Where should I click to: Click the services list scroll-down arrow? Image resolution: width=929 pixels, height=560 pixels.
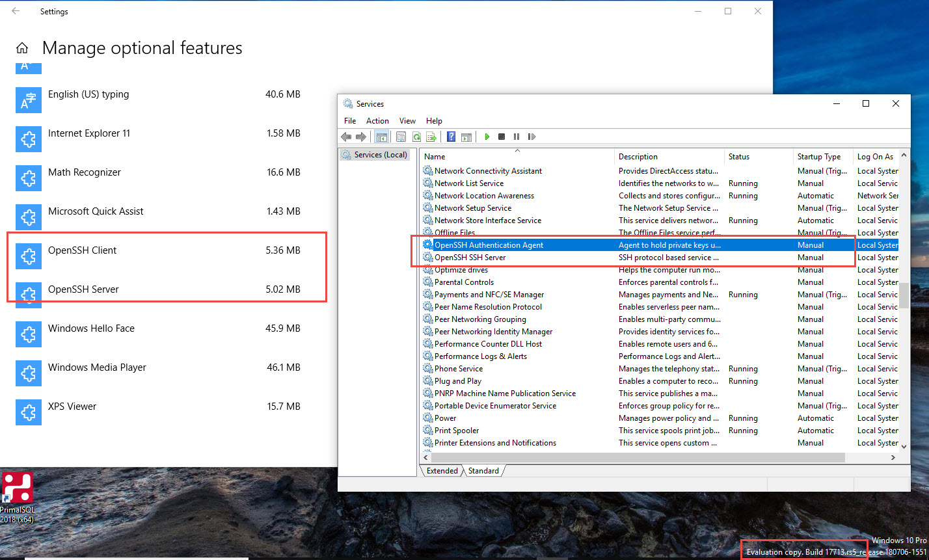click(x=903, y=446)
